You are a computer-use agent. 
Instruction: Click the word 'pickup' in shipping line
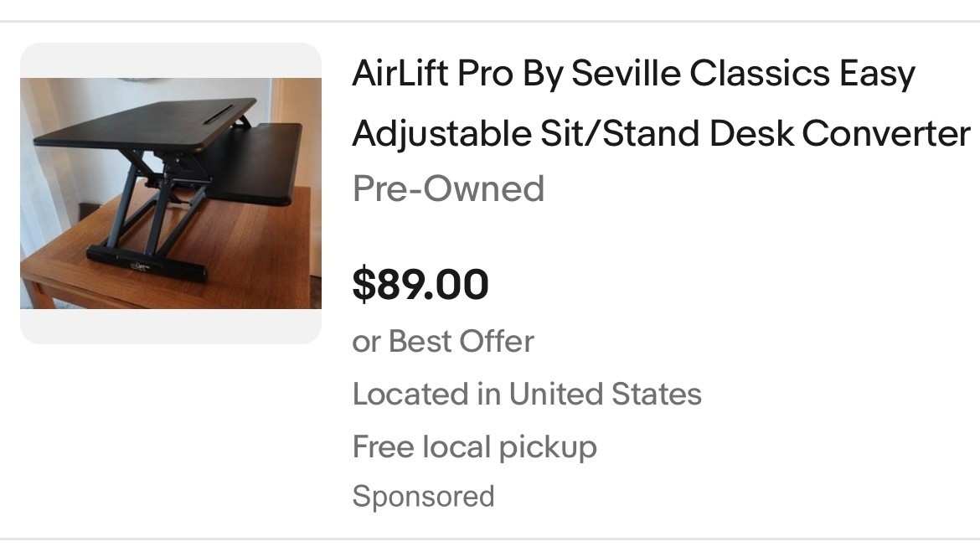tap(548, 446)
